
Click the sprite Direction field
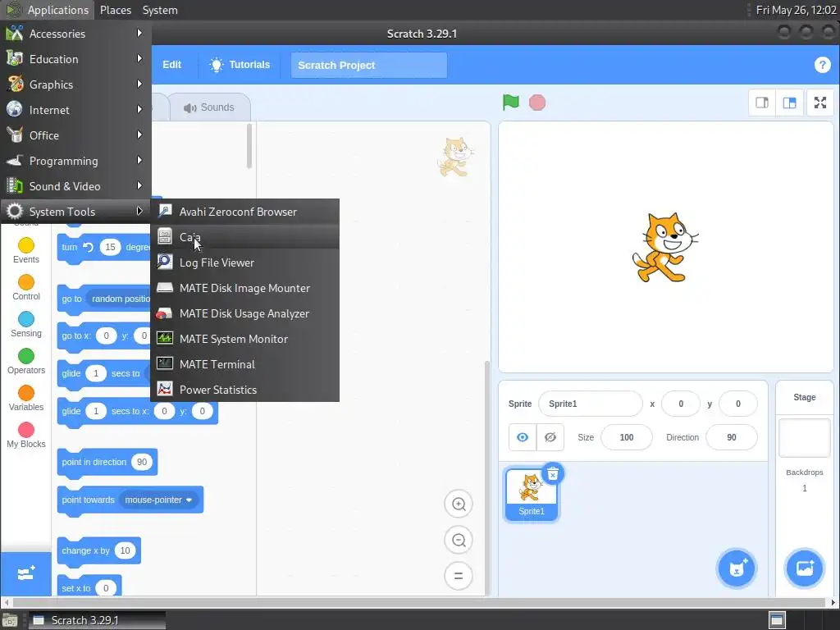coord(731,437)
